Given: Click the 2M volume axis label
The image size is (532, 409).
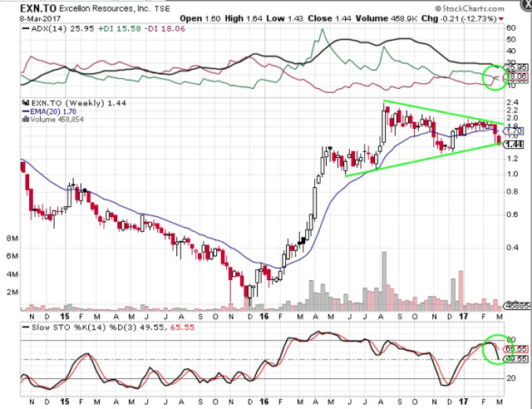Looking at the screenshot, I should pyautogui.click(x=12, y=293).
